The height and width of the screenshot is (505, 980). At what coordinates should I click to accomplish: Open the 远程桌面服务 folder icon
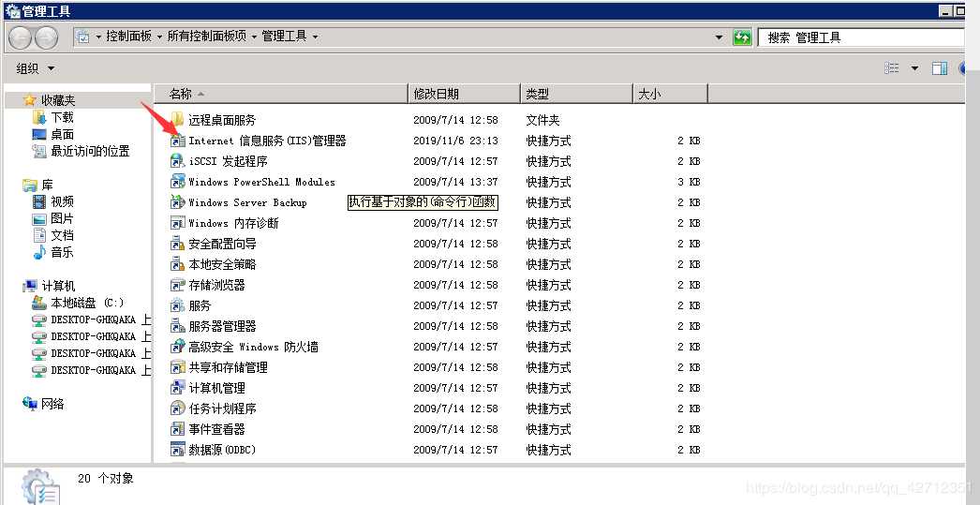point(177,119)
